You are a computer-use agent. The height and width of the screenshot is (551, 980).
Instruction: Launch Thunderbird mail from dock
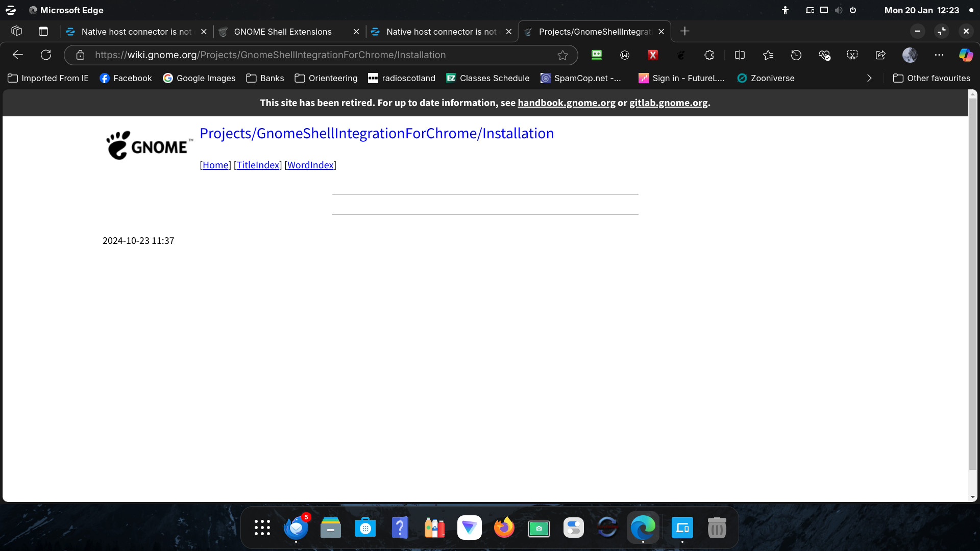click(296, 528)
